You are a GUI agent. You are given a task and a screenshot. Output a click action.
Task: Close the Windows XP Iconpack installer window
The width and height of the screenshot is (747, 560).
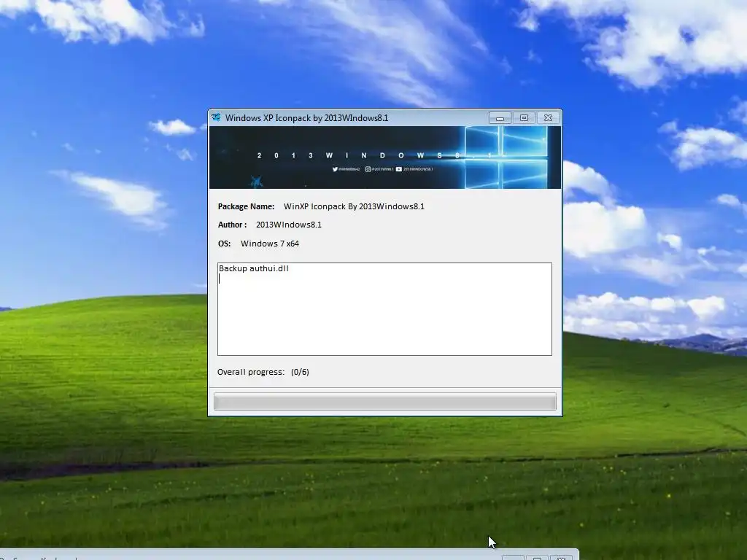[548, 117]
